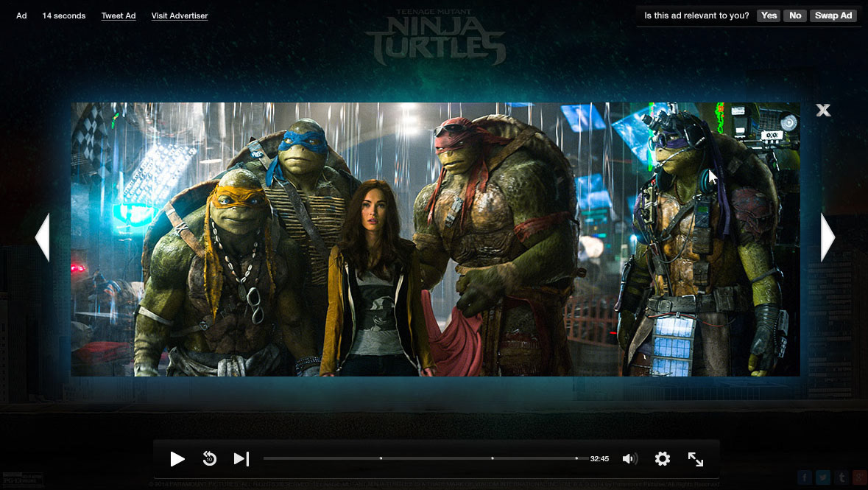Image resolution: width=868 pixels, height=490 pixels.
Task: Rewind 10 seconds
Action: pyautogui.click(x=209, y=458)
